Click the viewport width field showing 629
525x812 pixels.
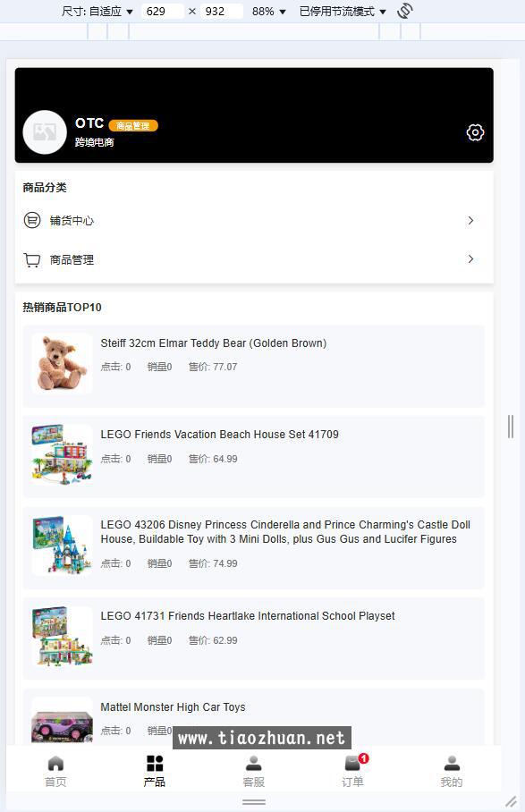(x=162, y=12)
